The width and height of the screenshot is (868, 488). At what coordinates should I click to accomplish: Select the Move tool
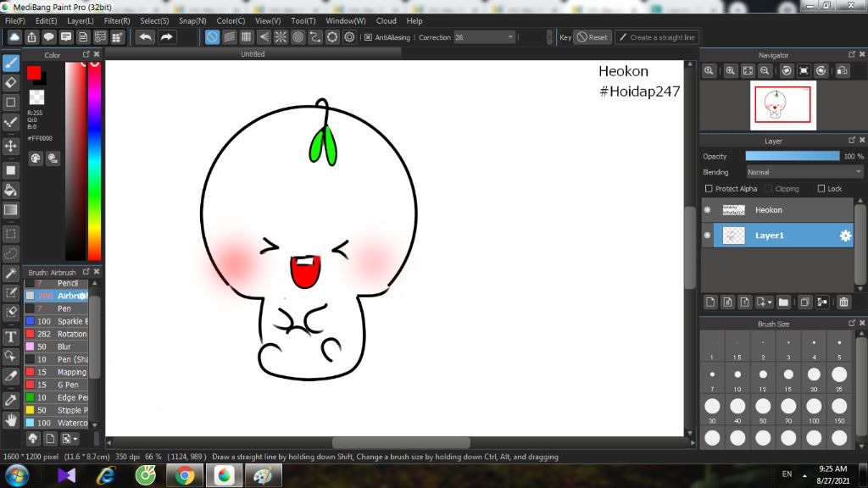pos(10,146)
